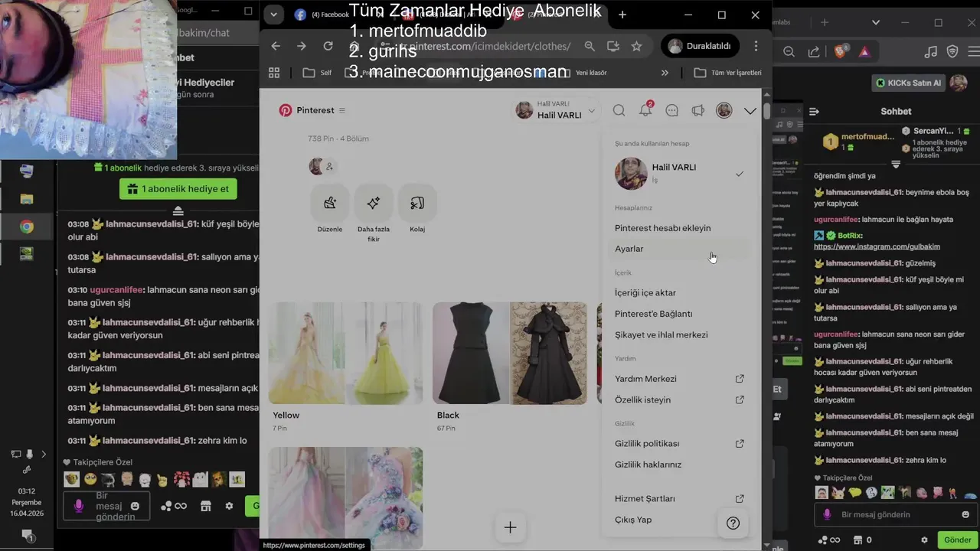
Task: Open Chrome from the Windows taskbar
Action: (x=27, y=227)
